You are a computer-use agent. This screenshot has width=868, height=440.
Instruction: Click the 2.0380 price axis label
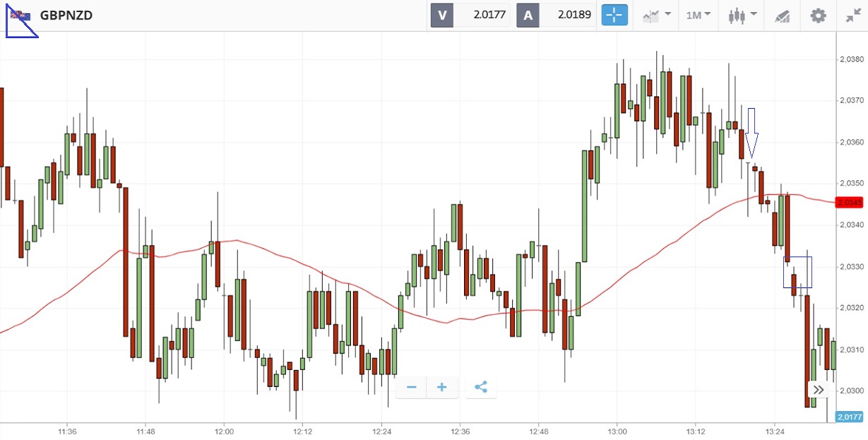(x=851, y=59)
